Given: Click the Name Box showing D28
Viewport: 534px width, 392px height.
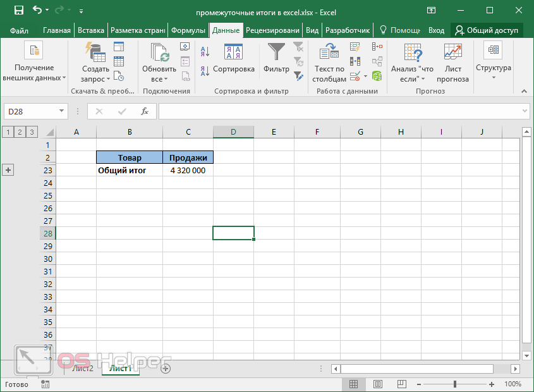Looking at the screenshot, I should coord(31,111).
